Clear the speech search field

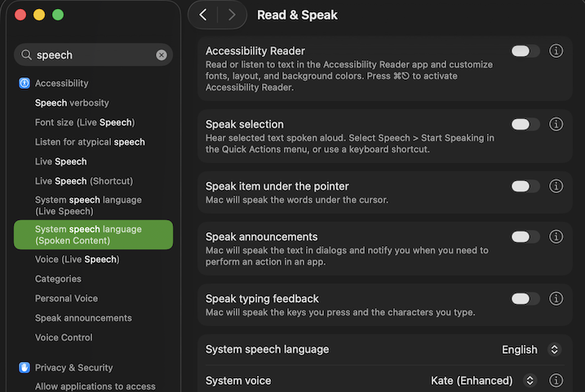(162, 55)
